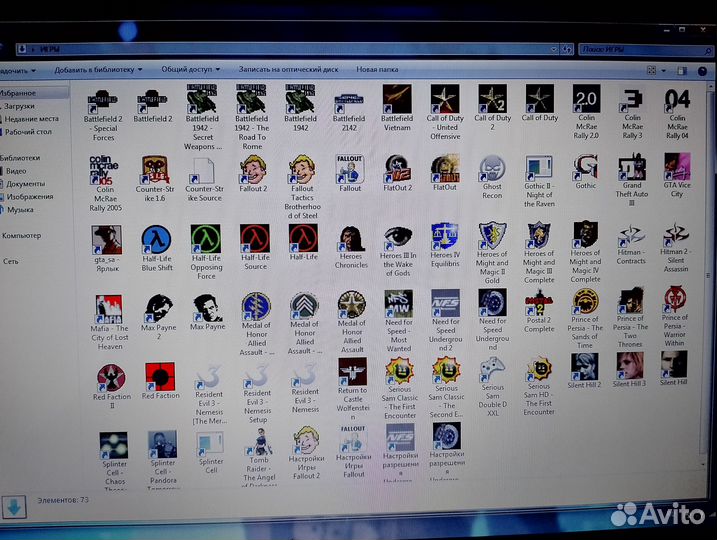Select Сеть in navigation pane
717x540 pixels.
click(x=11, y=262)
